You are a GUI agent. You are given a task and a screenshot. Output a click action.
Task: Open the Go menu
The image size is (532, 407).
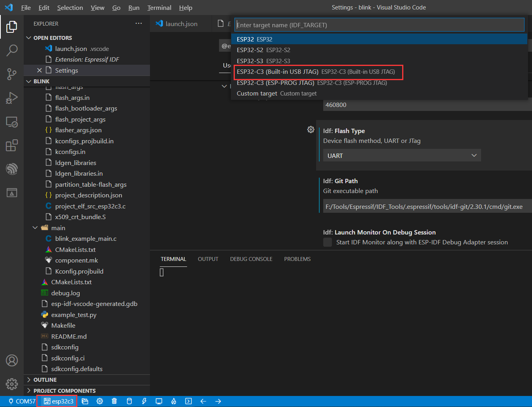(x=116, y=8)
